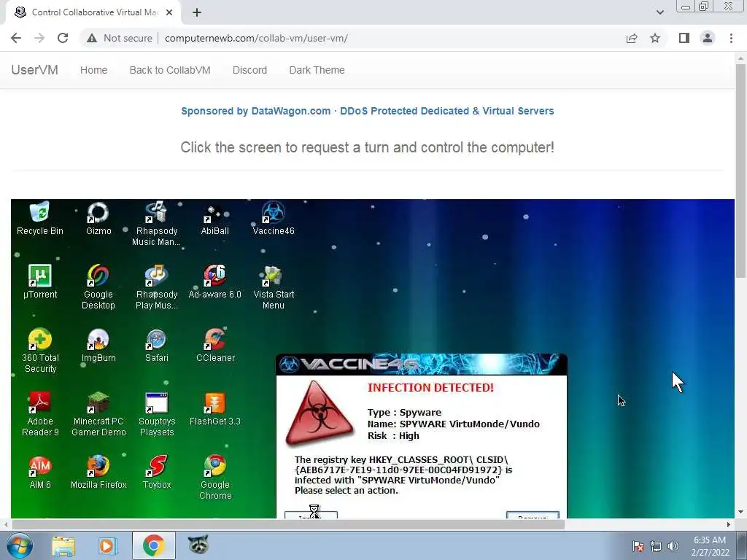
Task: Click the page vertical scrollbar thumb
Action: [x=740, y=171]
